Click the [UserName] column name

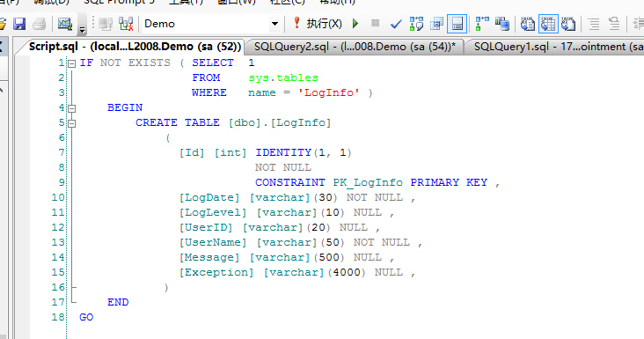click(x=213, y=243)
